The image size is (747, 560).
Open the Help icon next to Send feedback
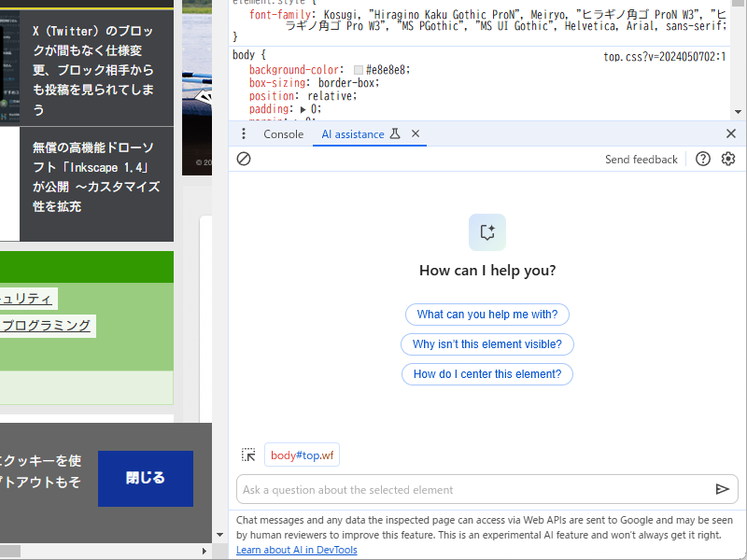point(702,159)
